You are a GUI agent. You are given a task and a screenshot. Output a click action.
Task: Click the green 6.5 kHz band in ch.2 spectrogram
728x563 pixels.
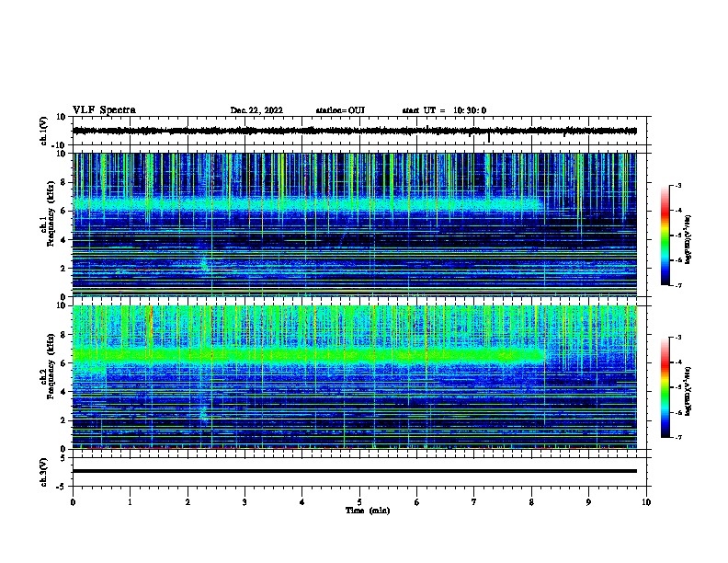click(308, 356)
